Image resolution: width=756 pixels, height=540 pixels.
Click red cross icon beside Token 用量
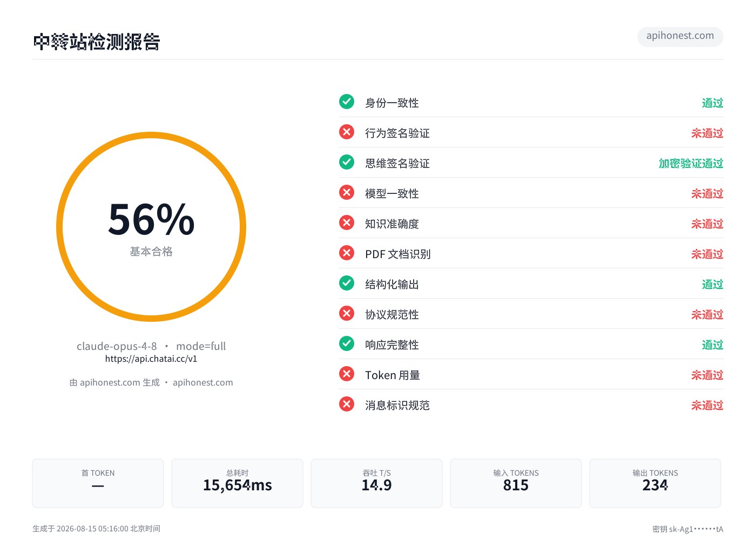(x=347, y=374)
